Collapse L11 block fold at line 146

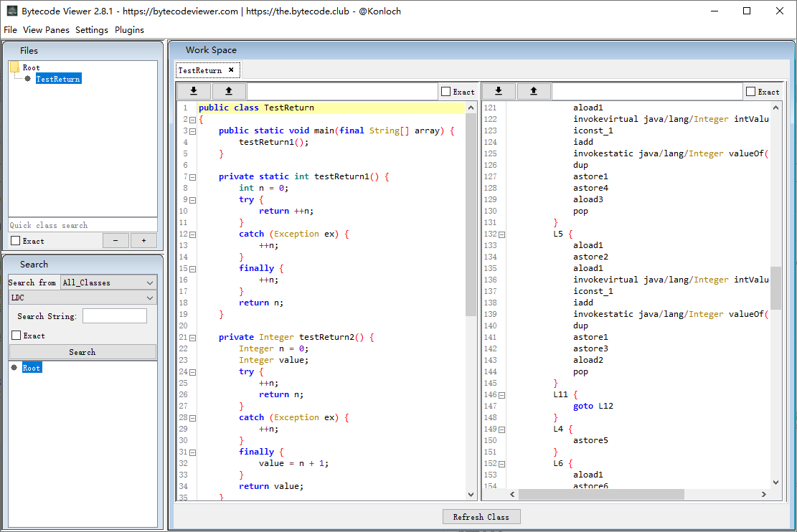pyautogui.click(x=501, y=395)
